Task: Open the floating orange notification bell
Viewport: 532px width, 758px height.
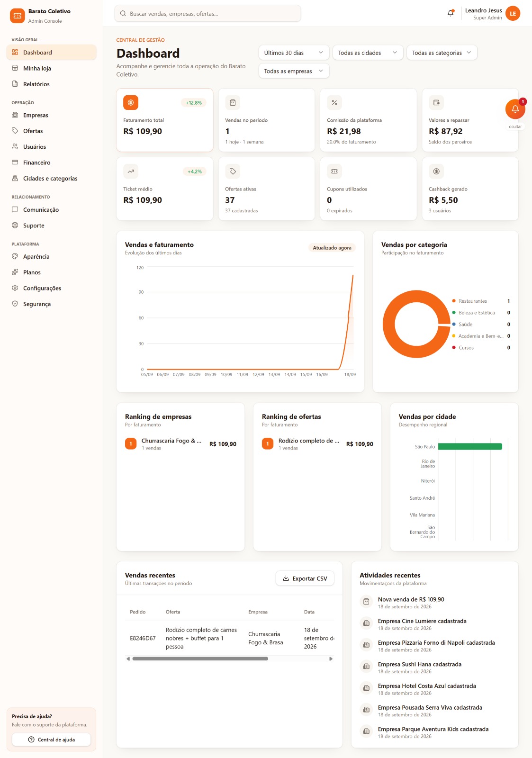Action: (515, 109)
